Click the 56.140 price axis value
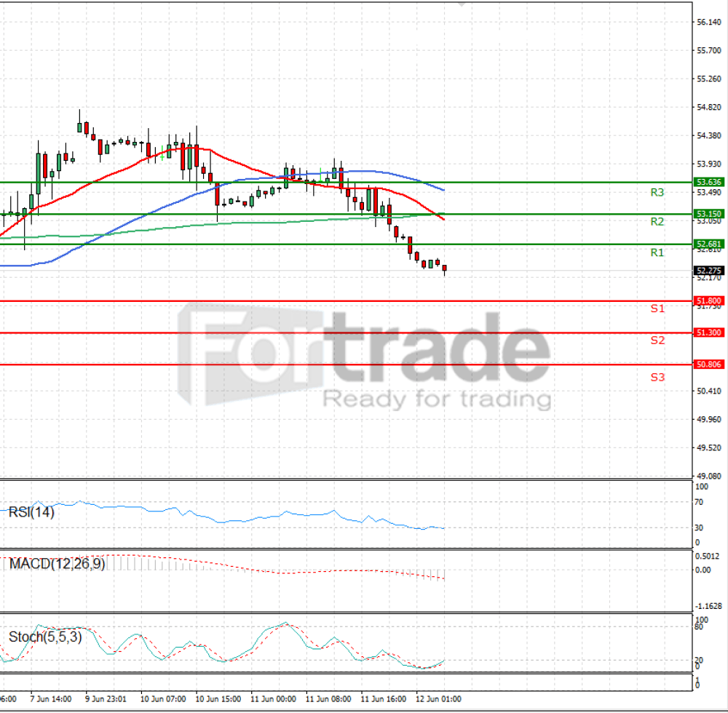Screen dimensions: 728x713 click(x=709, y=23)
